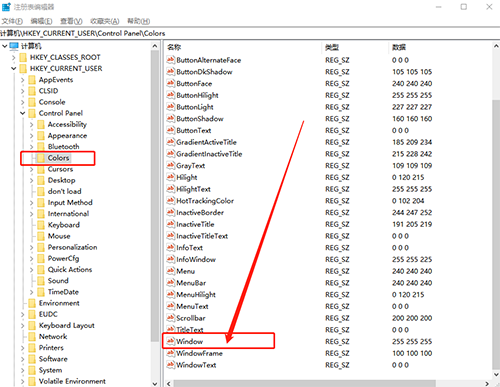Click the registry path address bar

pyautogui.click(x=250, y=33)
